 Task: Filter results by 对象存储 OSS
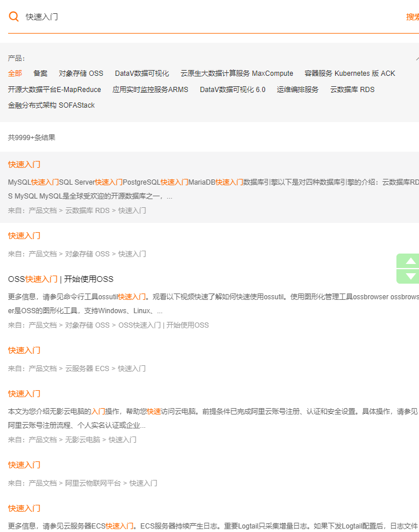[x=81, y=74]
